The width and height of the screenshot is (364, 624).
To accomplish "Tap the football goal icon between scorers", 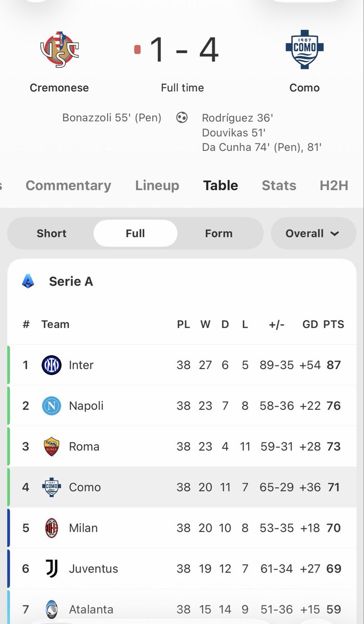I will tap(182, 118).
